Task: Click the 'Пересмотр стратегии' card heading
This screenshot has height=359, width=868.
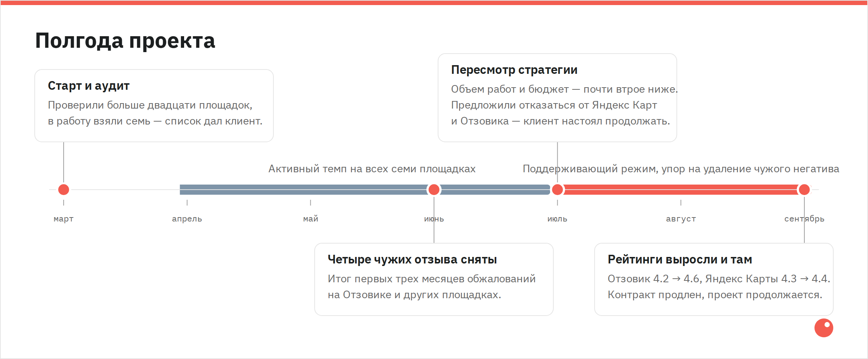Action: click(x=514, y=70)
